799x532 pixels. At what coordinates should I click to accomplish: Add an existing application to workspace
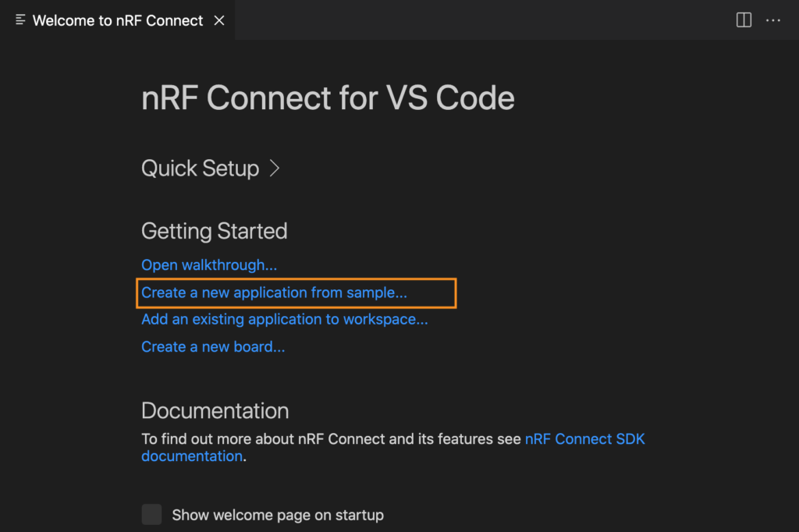pyautogui.click(x=284, y=319)
